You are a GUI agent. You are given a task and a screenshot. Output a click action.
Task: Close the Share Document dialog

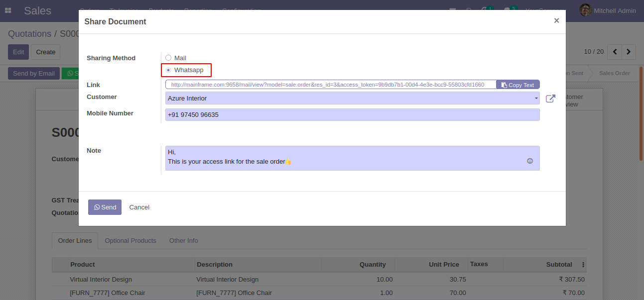(x=556, y=20)
